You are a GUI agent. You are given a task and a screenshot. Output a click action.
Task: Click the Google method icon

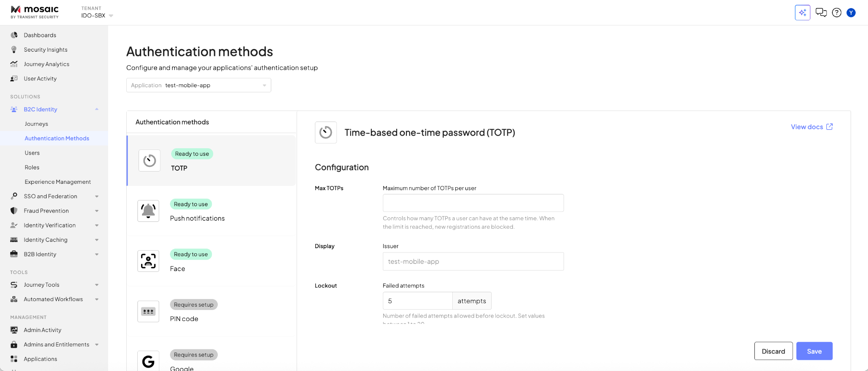point(148,361)
